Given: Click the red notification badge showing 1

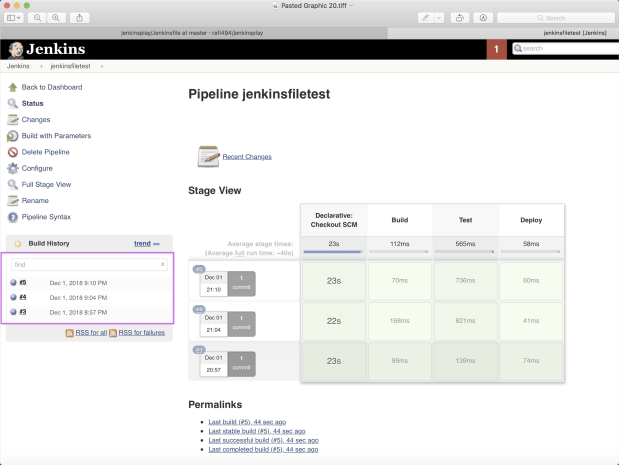Looking at the screenshot, I should (496, 49).
